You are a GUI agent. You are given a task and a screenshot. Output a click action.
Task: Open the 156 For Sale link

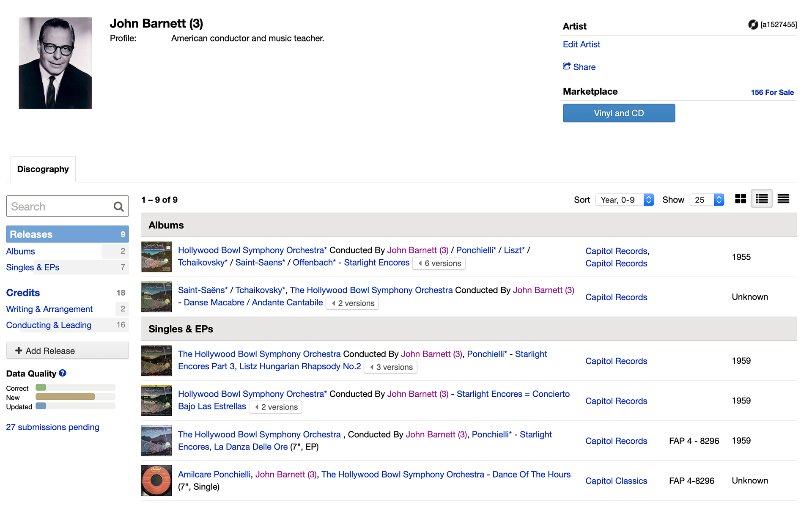pos(772,92)
